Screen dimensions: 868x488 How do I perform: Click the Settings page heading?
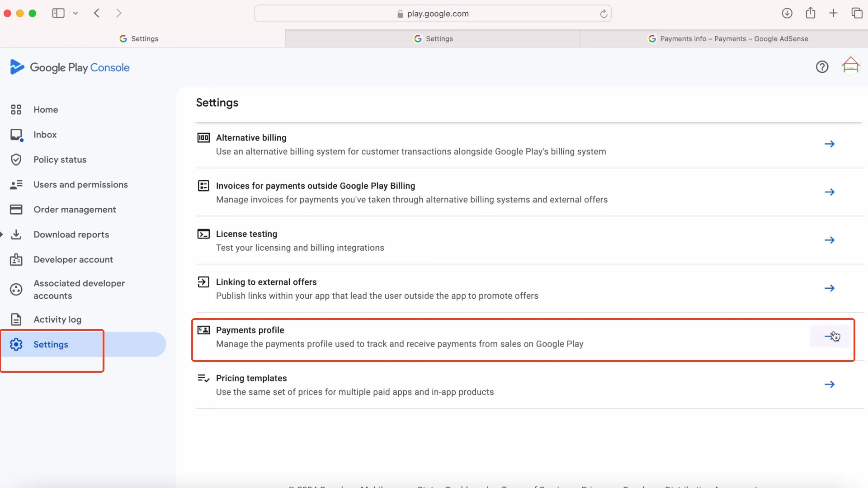pos(217,103)
